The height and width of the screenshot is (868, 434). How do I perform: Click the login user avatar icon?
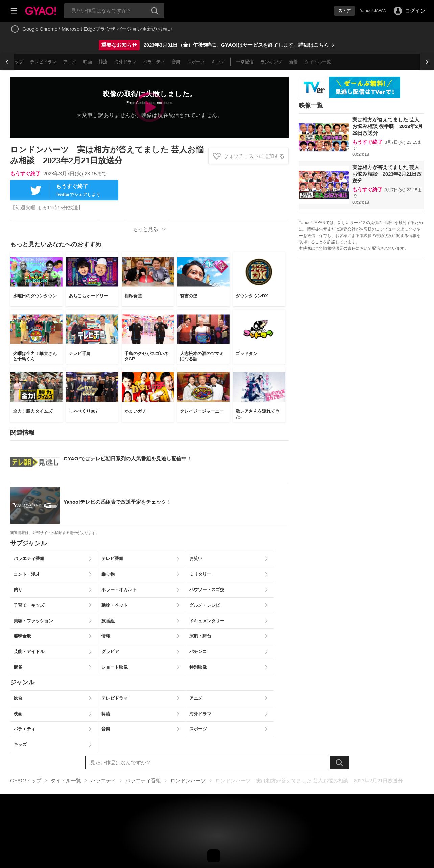click(x=398, y=11)
